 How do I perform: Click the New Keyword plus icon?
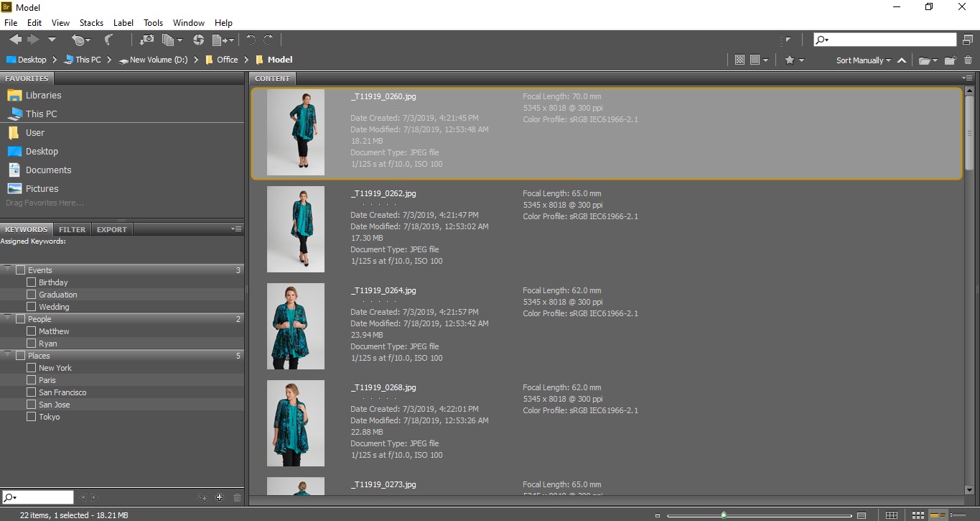pos(220,497)
